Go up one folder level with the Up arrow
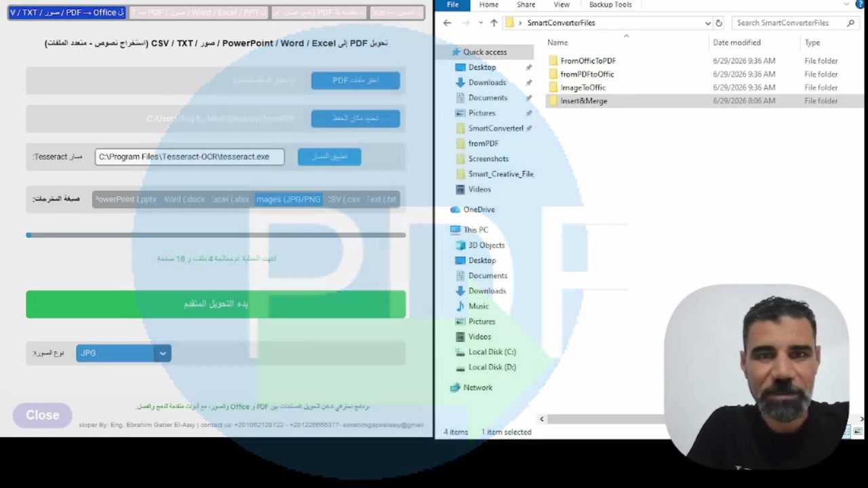 [x=494, y=23]
